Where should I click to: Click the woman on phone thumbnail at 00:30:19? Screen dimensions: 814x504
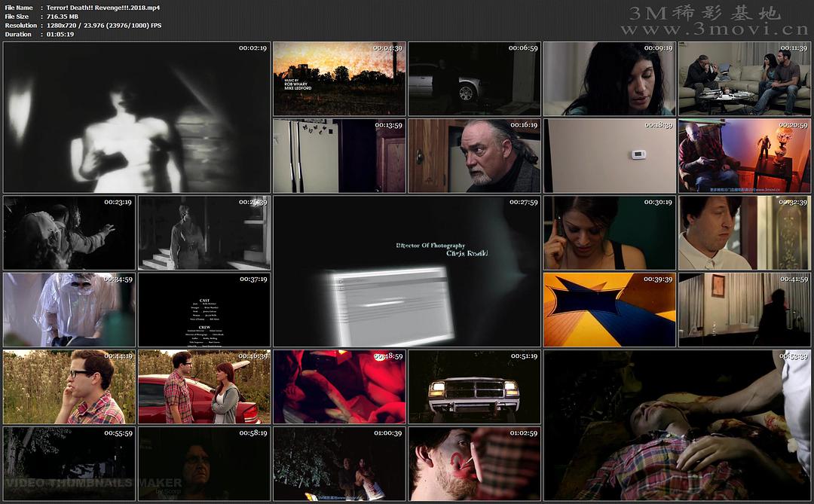[x=609, y=234]
